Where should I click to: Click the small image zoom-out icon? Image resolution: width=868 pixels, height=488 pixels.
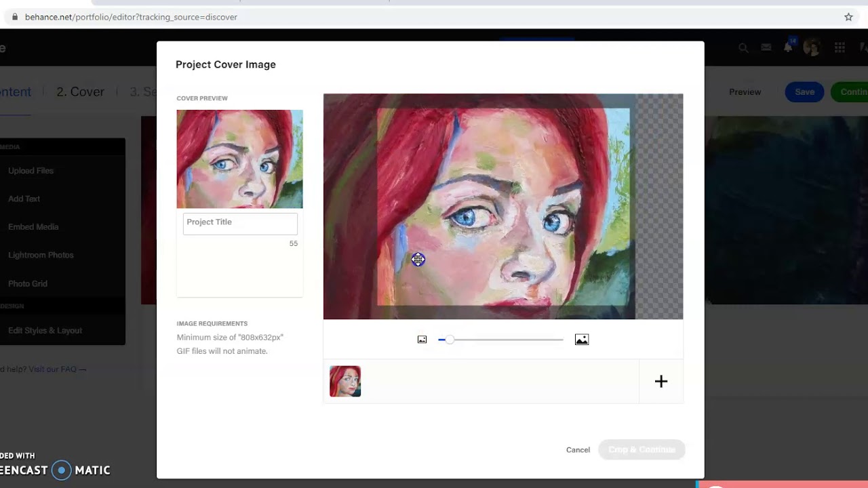(x=422, y=340)
